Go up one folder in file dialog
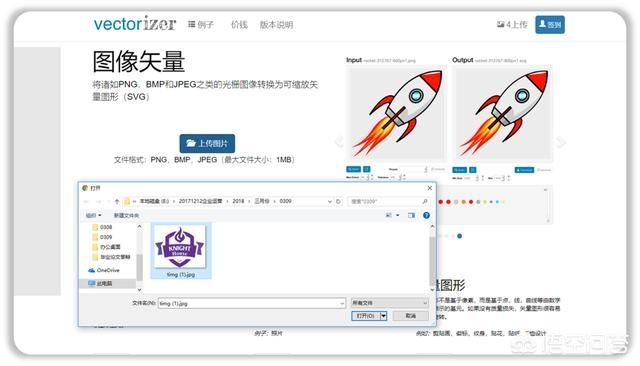 117,201
